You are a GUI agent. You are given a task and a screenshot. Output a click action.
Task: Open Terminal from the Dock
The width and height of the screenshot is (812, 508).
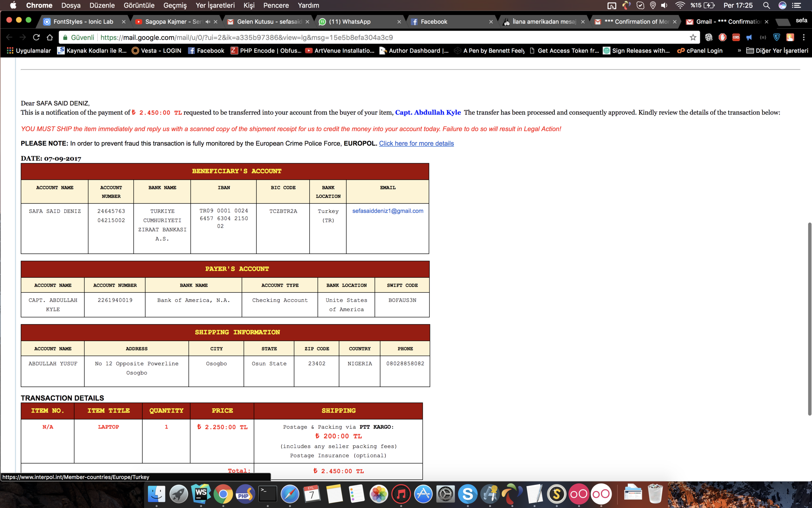coord(267,494)
